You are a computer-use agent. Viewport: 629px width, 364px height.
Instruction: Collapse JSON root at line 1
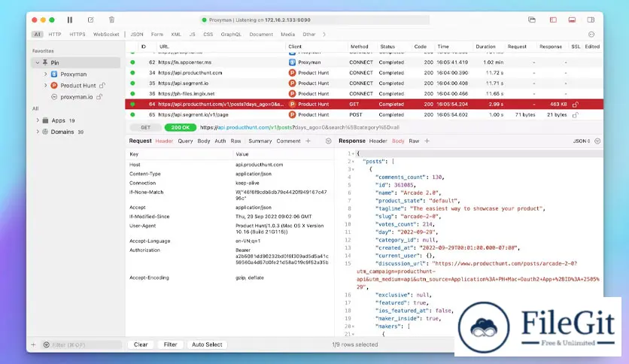pos(354,153)
